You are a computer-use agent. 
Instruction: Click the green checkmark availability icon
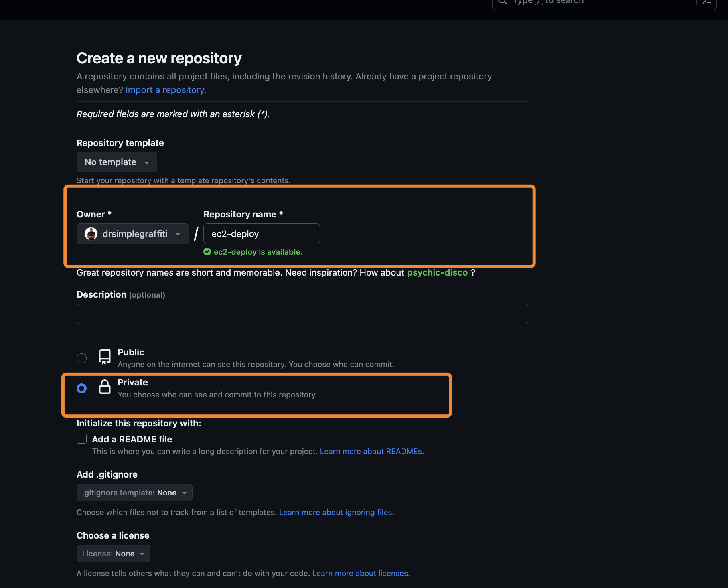point(207,252)
